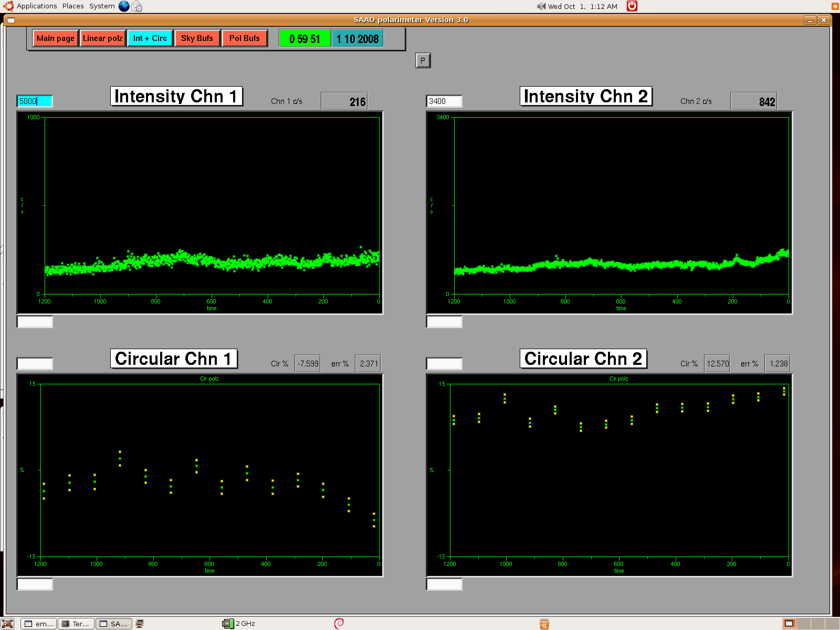Click the green time display 0 59 51
Image resolution: width=840 pixels, height=630 pixels.
[304, 38]
